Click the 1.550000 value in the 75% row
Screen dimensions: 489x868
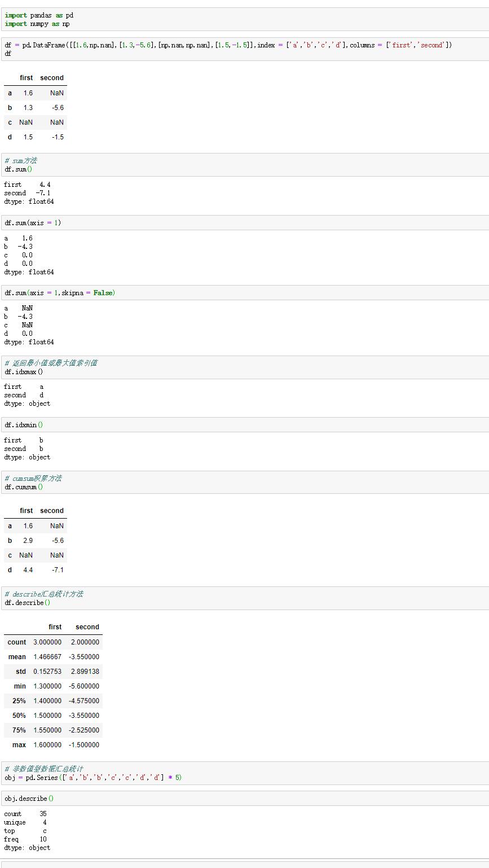[x=47, y=730]
